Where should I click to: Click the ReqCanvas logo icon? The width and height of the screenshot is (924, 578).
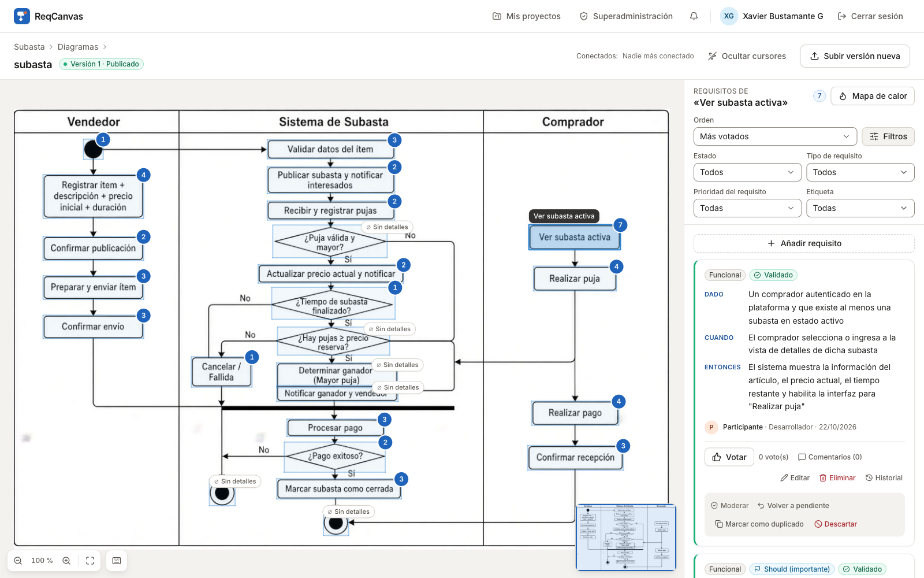(x=22, y=16)
